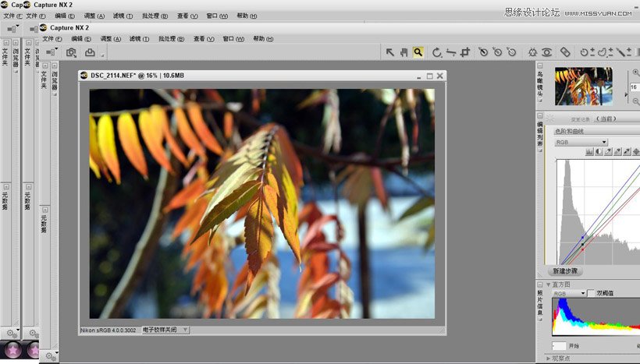Click the blue curve control point

[x=582, y=237]
